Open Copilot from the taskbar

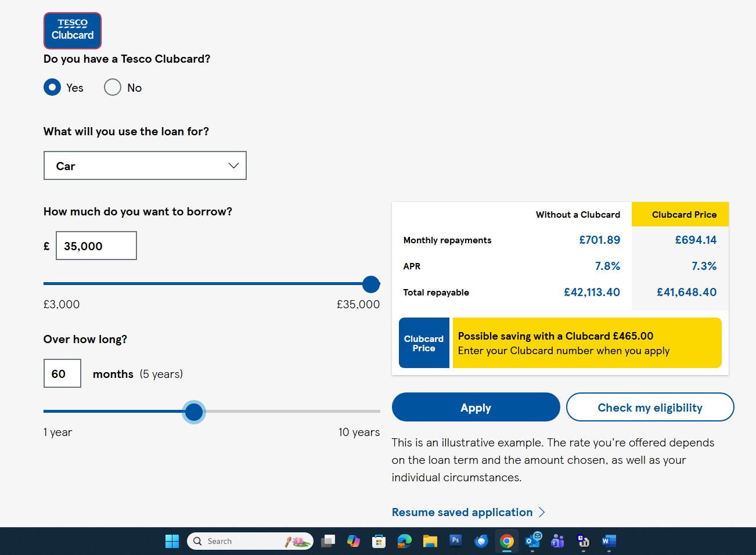point(354,541)
